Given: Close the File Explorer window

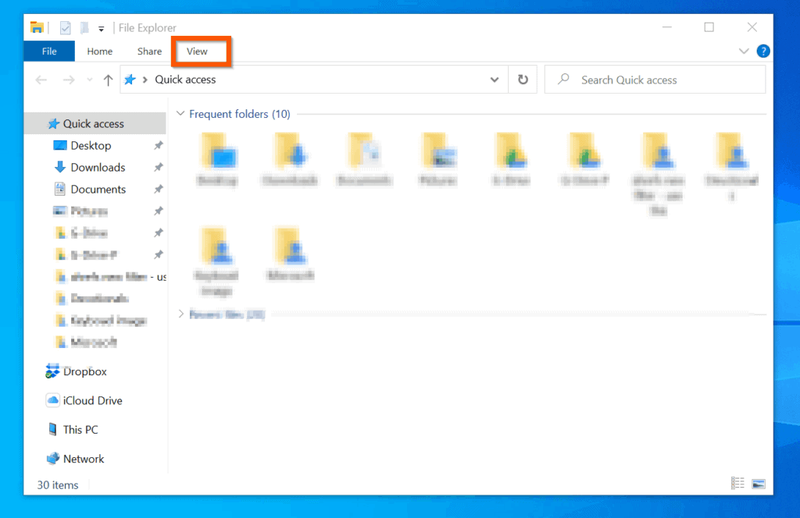Looking at the screenshot, I should 752,27.
